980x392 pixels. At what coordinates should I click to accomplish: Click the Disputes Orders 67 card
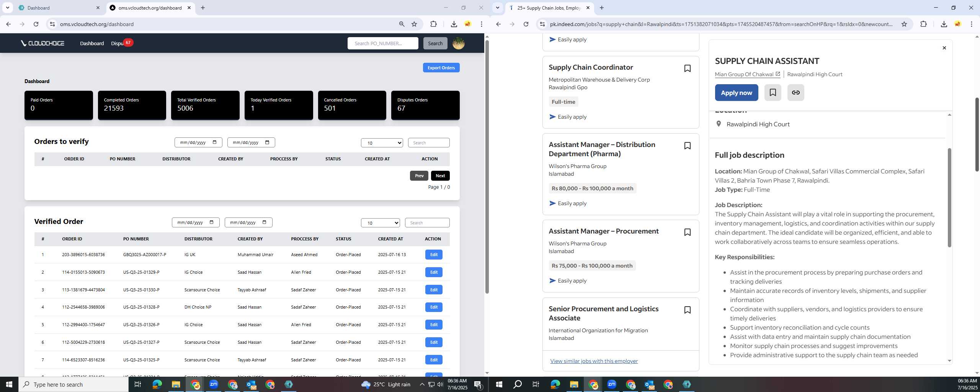click(x=425, y=105)
